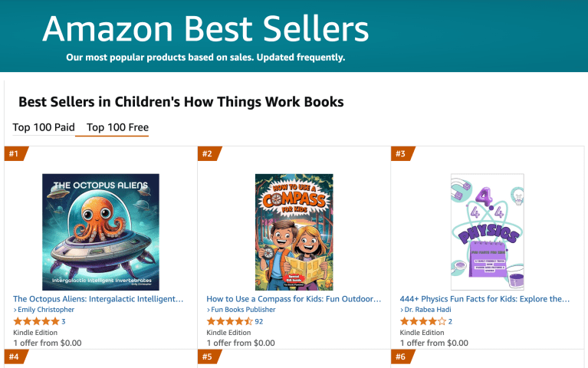Screen dimensions: 588x368
Task: Click the star rating of Compass book
Action: [229, 321]
